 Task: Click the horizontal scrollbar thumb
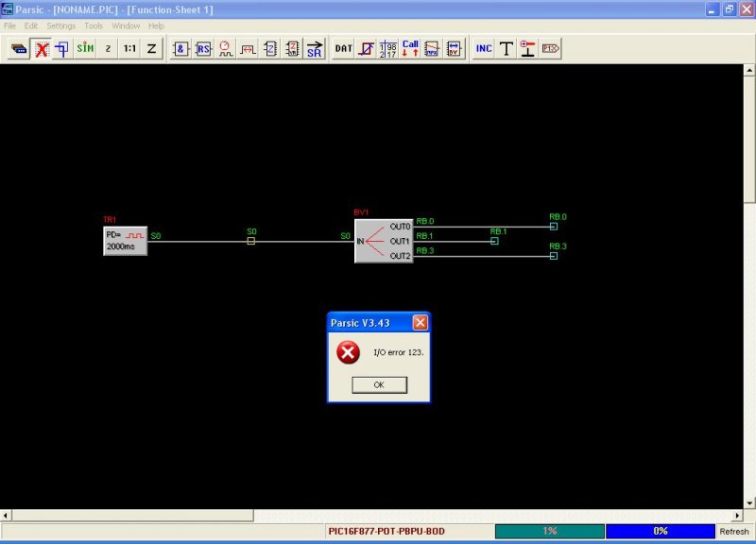(x=132, y=516)
